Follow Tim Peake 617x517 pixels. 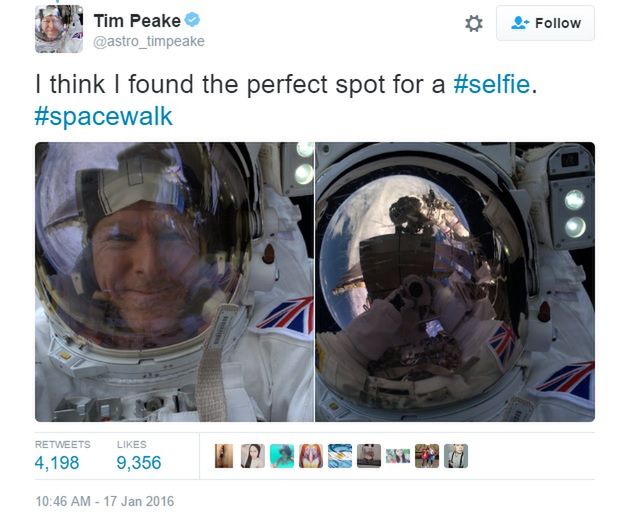(x=545, y=23)
